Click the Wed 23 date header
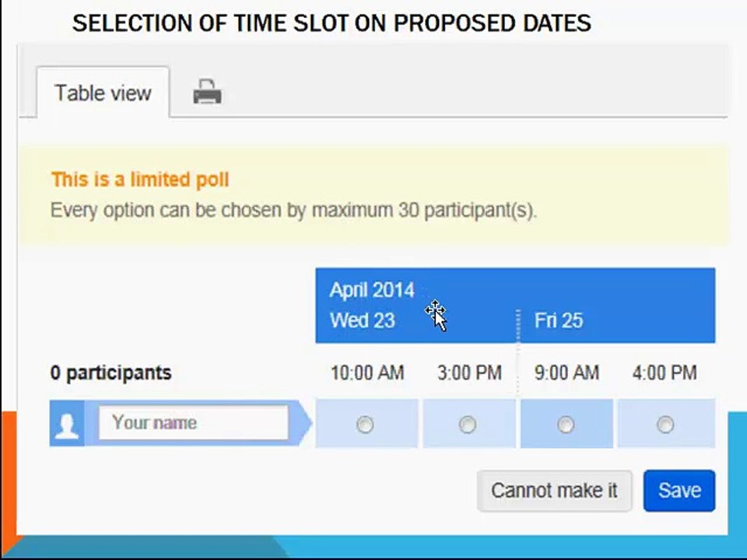The width and height of the screenshot is (747, 560). (363, 320)
